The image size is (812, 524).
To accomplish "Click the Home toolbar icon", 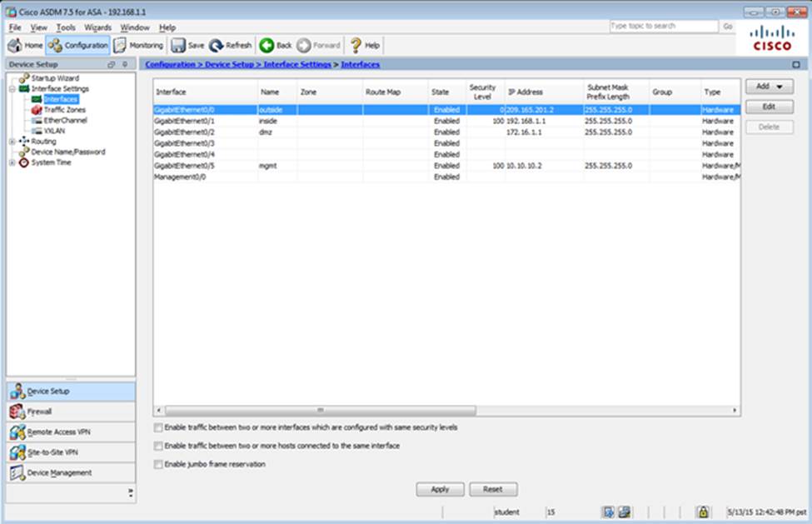I will tap(25, 46).
